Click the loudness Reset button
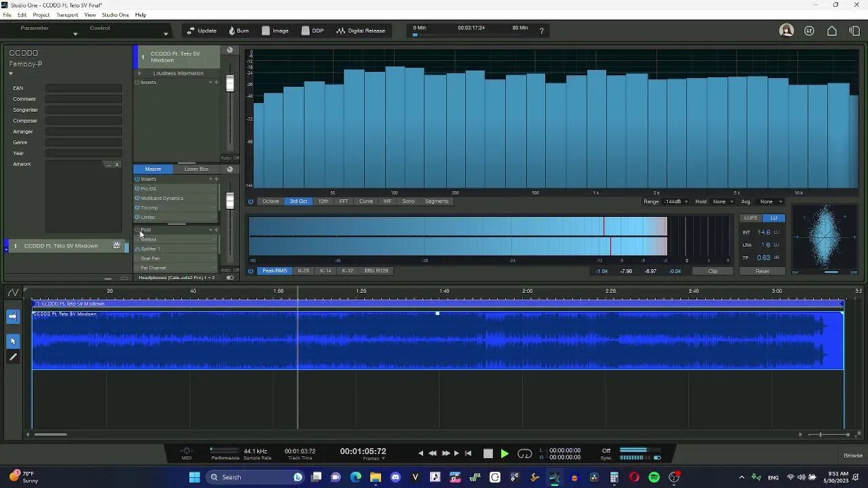868x488 pixels. click(x=762, y=271)
